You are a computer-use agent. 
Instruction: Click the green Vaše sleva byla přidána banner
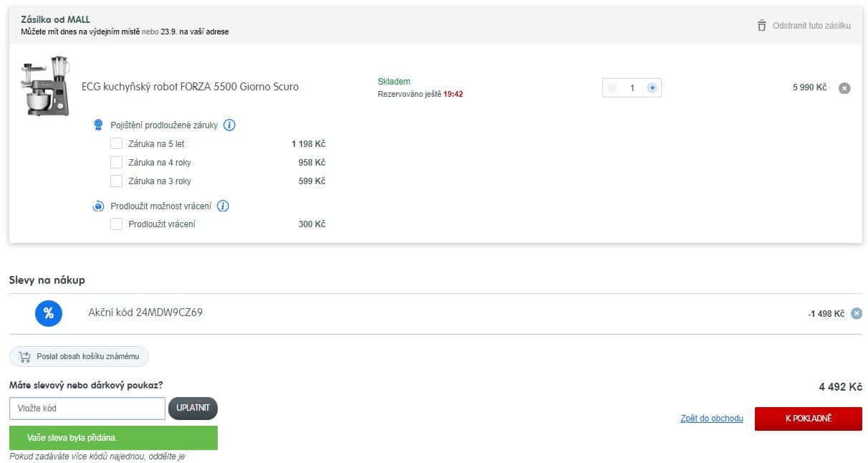click(x=113, y=437)
